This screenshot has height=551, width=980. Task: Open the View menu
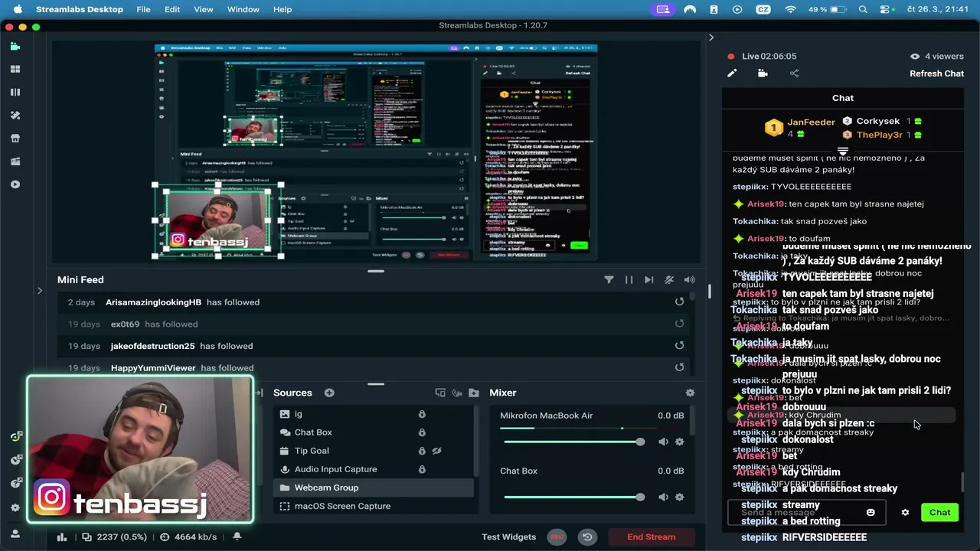(x=204, y=9)
